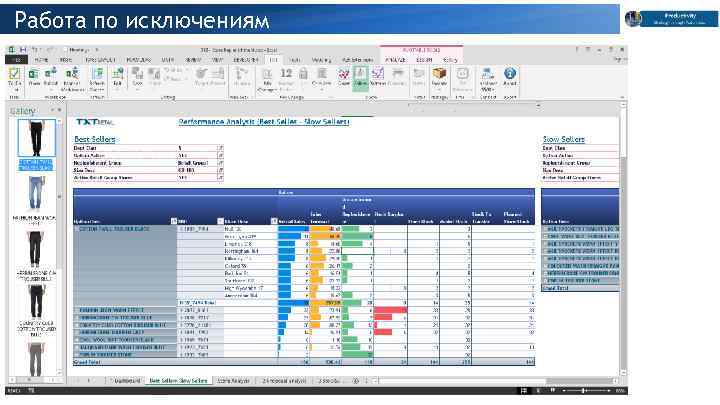Open the Store Name column filter dropdown
Screen dimensions: 720x405
(274, 221)
